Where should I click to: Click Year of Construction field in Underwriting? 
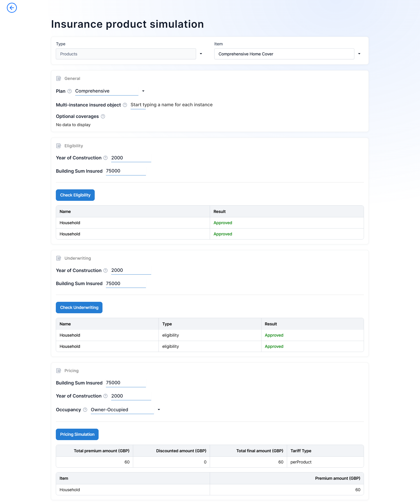click(131, 270)
